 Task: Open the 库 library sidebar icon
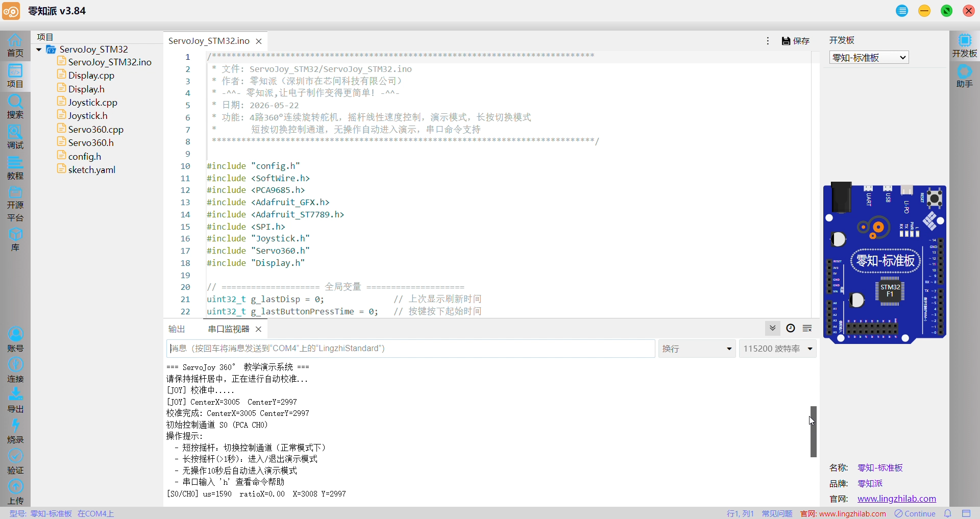click(x=15, y=239)
